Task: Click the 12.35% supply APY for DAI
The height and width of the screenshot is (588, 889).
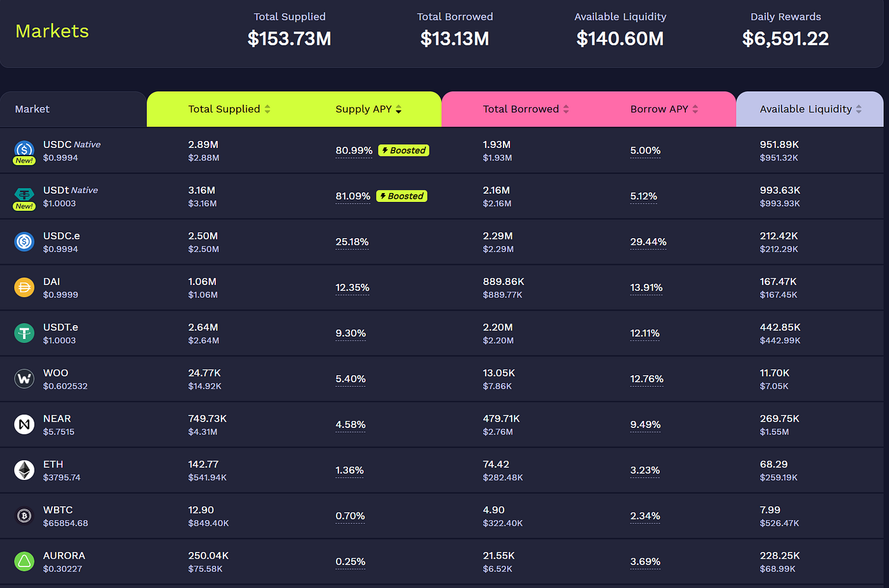Action: click(x=352, y=288)
